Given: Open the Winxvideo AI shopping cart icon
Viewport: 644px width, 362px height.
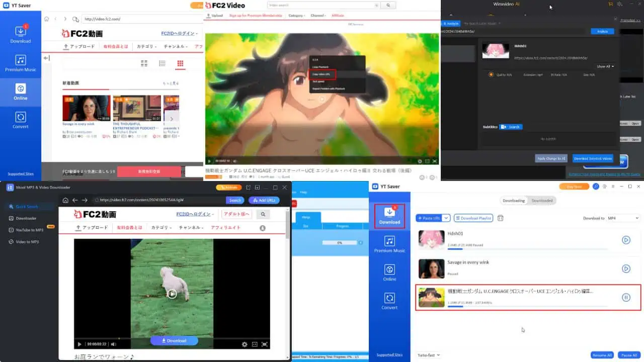Looking at the screenshot, I should pos(610,4).
